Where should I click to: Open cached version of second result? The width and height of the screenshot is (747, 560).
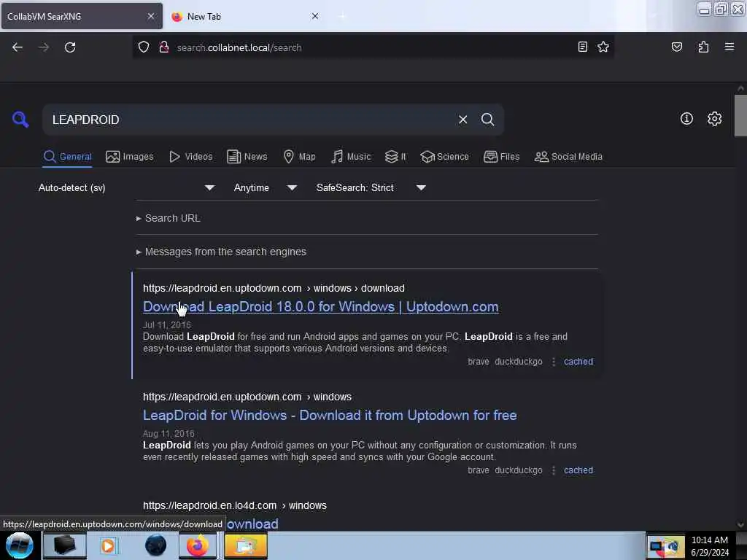coord(578,470)
